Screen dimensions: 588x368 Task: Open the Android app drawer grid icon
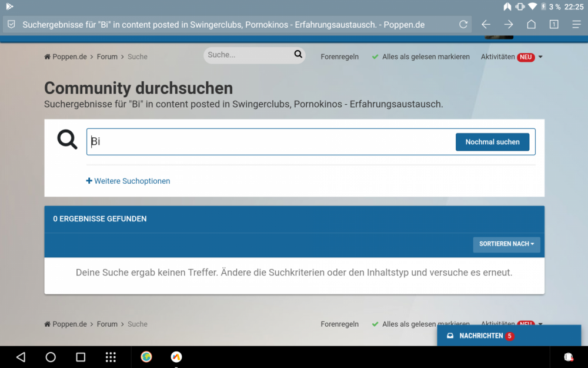[x=111, y=357]
